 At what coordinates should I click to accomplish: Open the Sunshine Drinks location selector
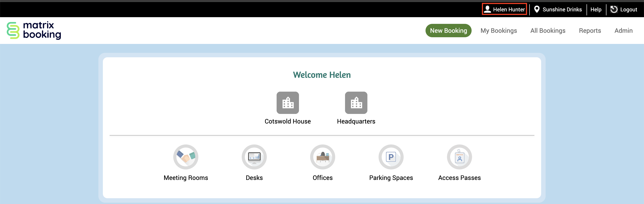[x=562, y=10]
